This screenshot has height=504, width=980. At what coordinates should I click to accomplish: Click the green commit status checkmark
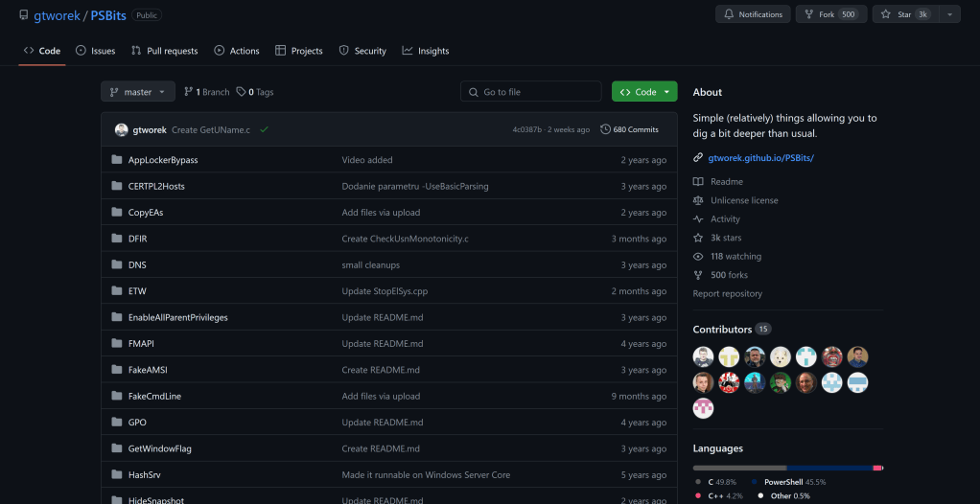tap(265, 129)
